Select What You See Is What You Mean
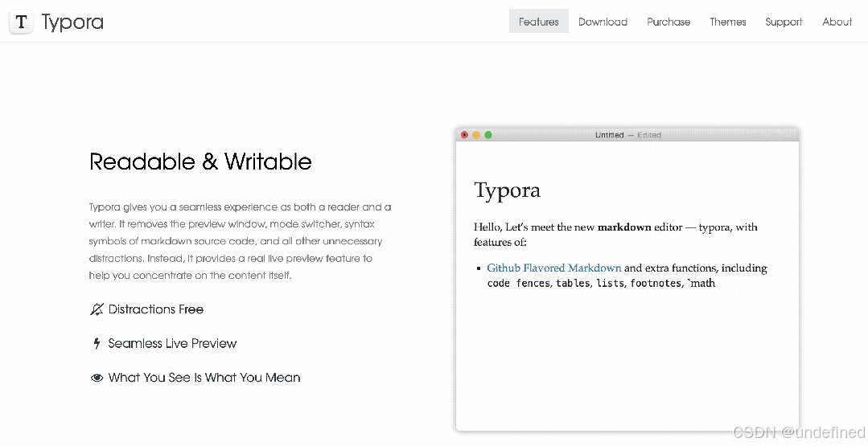Screen dimensions: 868x446 [204, 378]
